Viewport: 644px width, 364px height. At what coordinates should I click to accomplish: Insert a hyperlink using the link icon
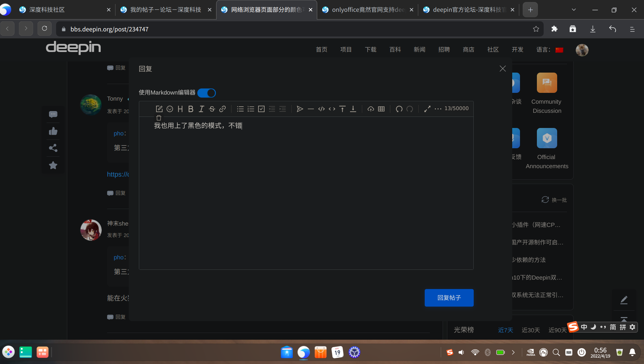pos(222,109)
